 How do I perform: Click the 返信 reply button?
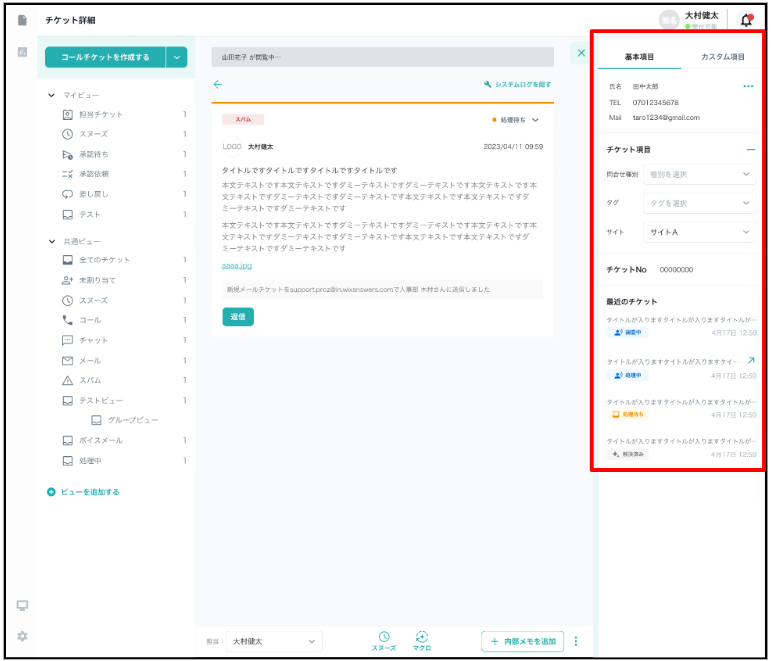238,316
